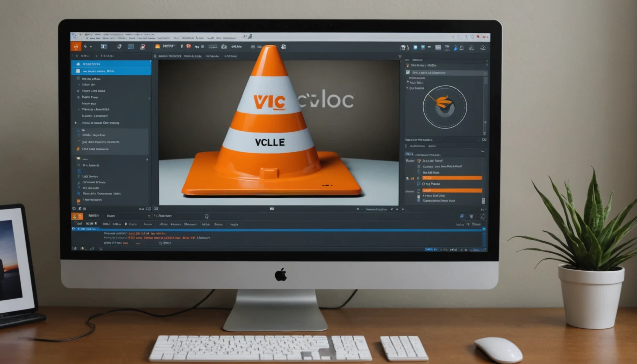Screen dimensions: 637x364
Task: Click the headphones icon in the right toolbar
Action: (404, 48)
